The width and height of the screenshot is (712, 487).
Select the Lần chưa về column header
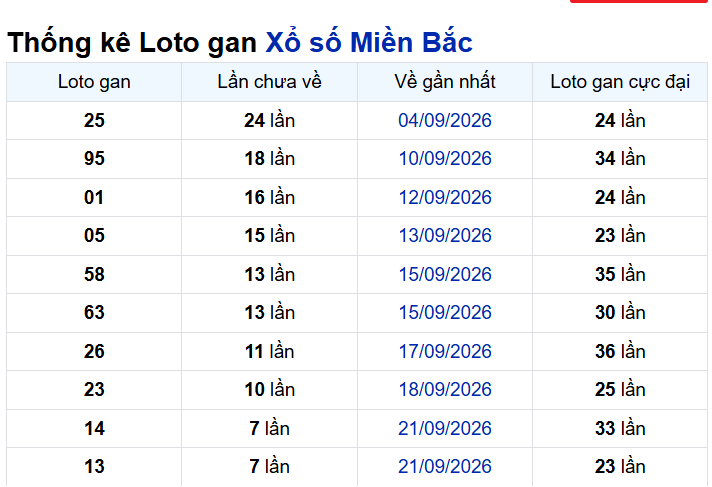[x=269, y=82]
